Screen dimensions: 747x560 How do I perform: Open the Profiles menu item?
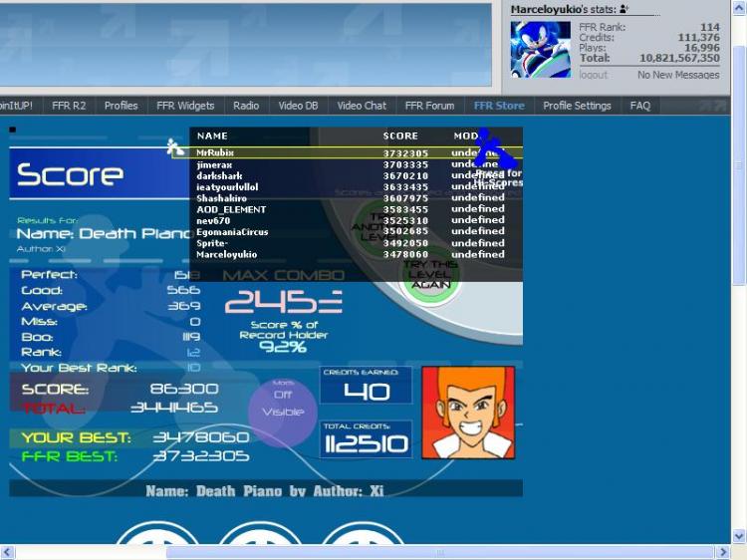[121, 106]
